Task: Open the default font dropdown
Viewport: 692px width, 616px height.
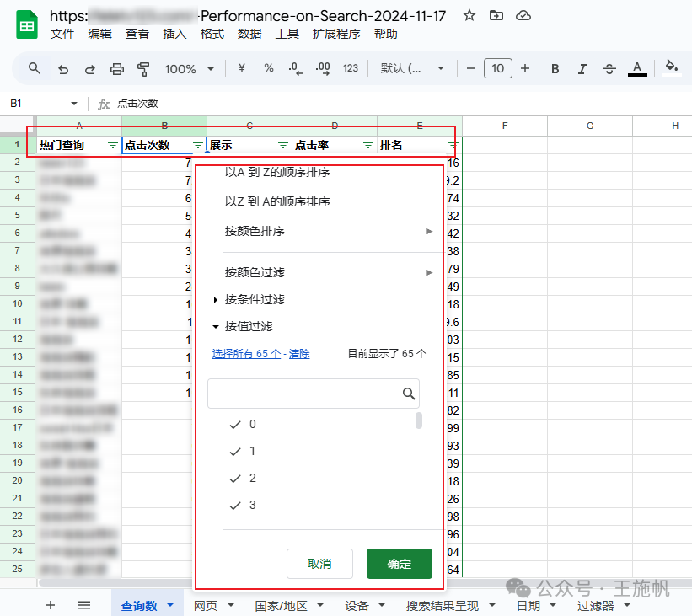Action: pos(440,68)
